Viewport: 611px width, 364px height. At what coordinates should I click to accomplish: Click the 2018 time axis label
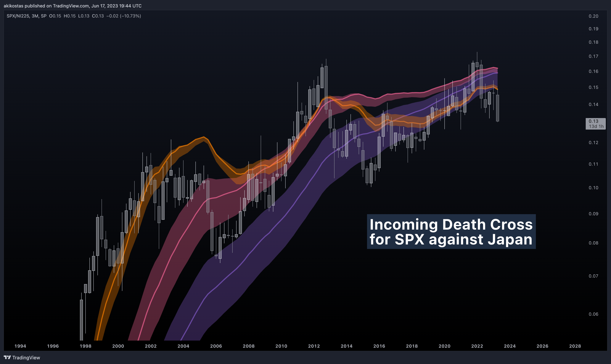(412, 346)
